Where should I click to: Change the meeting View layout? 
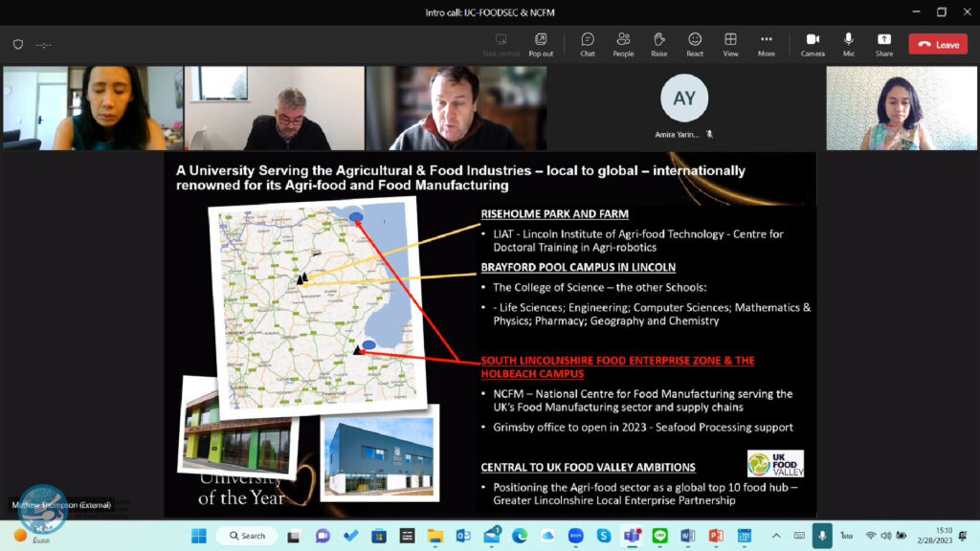point(730,44)
